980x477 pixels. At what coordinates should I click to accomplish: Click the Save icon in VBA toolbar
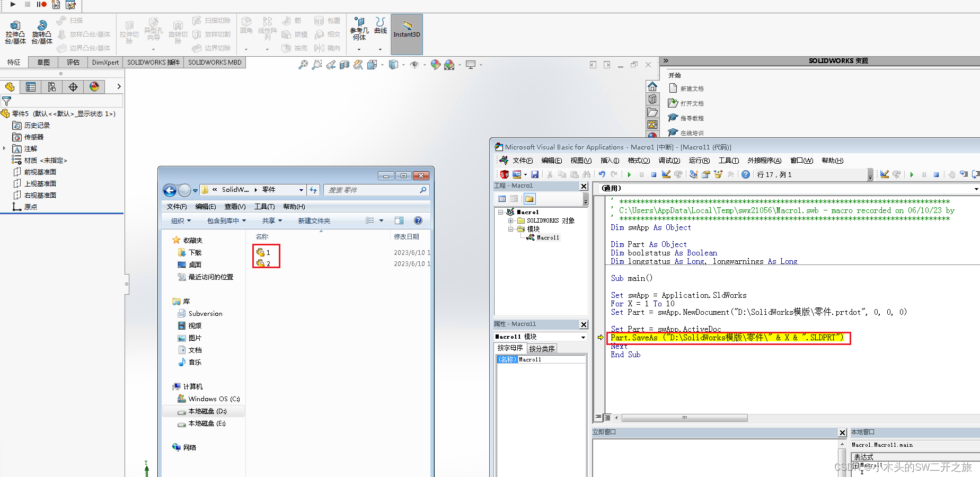pyautogui.click(x=535, y=174)
